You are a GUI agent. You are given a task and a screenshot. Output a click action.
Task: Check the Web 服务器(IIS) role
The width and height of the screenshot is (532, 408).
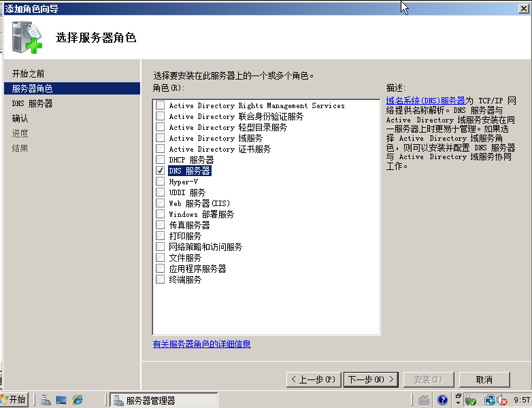click(160, 203)
